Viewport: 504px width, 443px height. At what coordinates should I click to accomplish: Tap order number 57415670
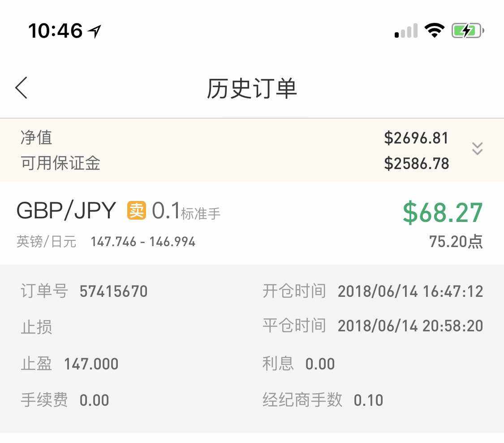click(x=113, y=291)
